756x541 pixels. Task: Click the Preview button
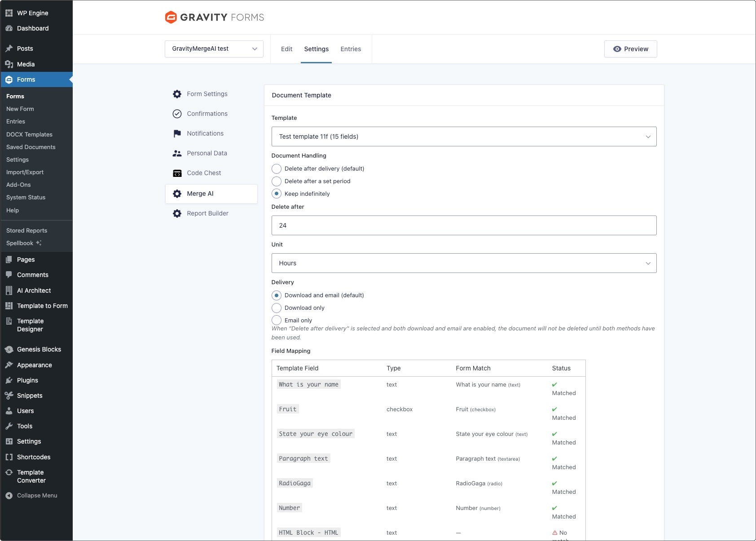pos(630,49)
